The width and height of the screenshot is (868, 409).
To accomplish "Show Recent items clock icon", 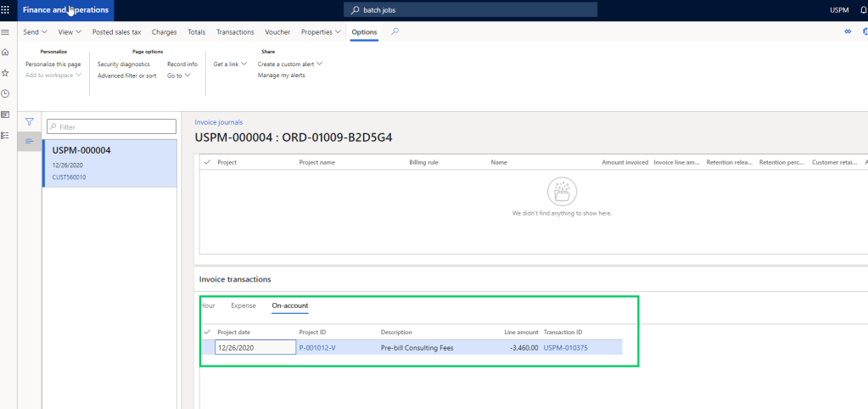I will click(x=6, y=93).
